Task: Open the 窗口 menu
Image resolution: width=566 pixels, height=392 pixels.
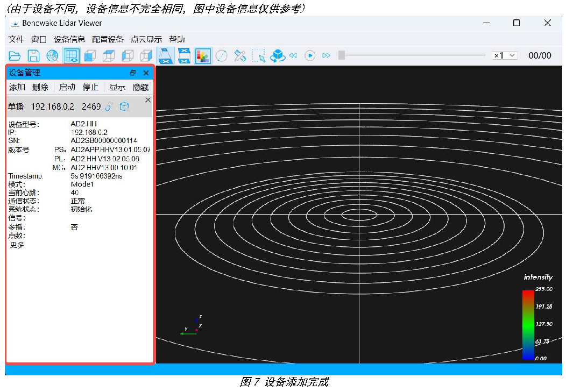Action: coord(39,39)
